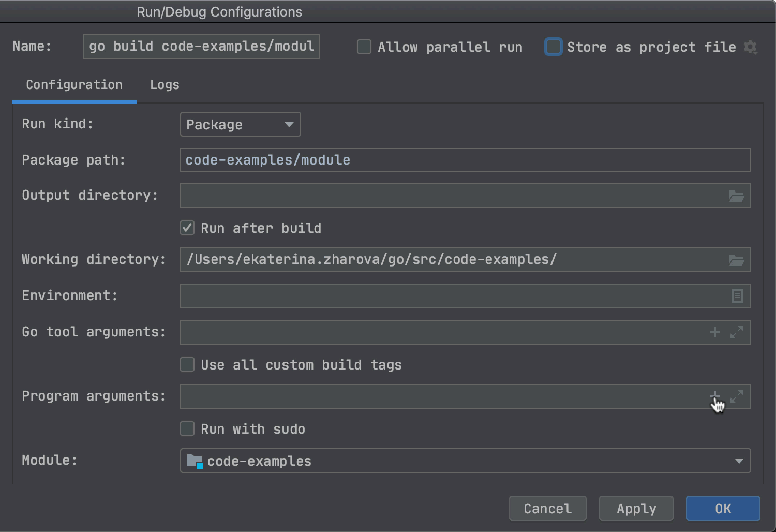Viewport: 776px width, 532px height.
Task: Expand the Program arguments field
Action: [x=737, y=396]
